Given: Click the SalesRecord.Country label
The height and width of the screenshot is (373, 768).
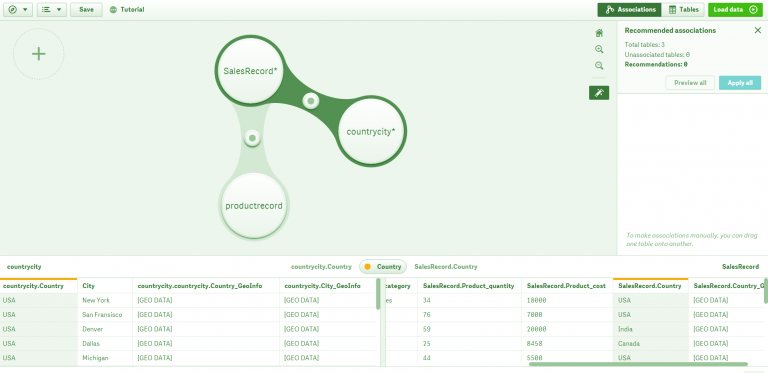Looking at the screenshot, I should tap(446, 267).
